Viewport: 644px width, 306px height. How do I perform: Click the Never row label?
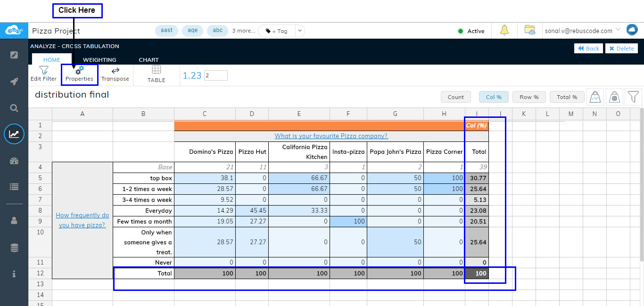coord(143,262)
